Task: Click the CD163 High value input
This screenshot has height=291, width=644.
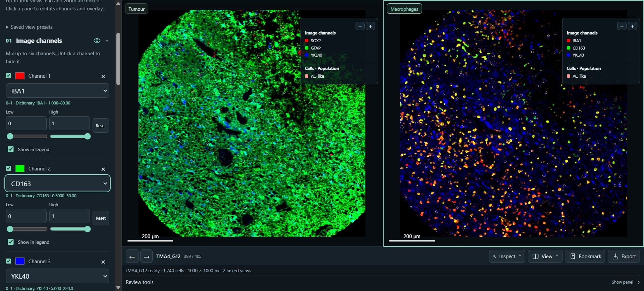Action: click(69, 216)
